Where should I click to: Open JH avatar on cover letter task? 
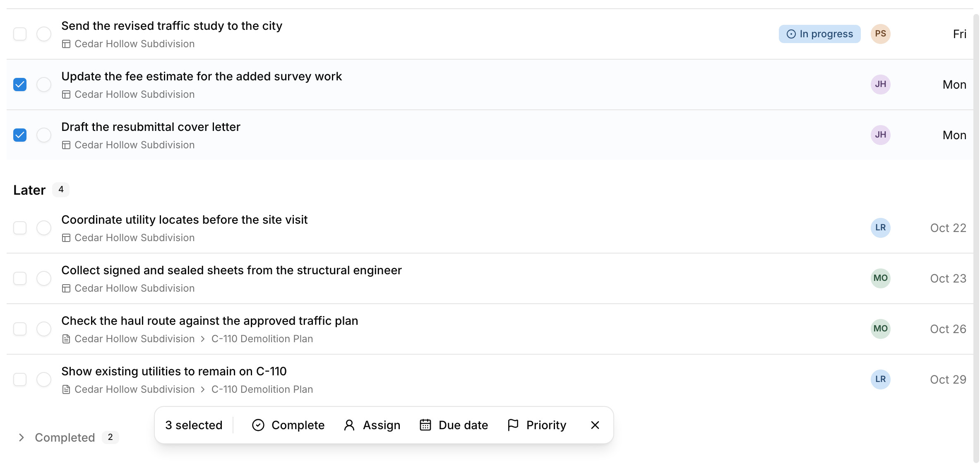(881, 135)
